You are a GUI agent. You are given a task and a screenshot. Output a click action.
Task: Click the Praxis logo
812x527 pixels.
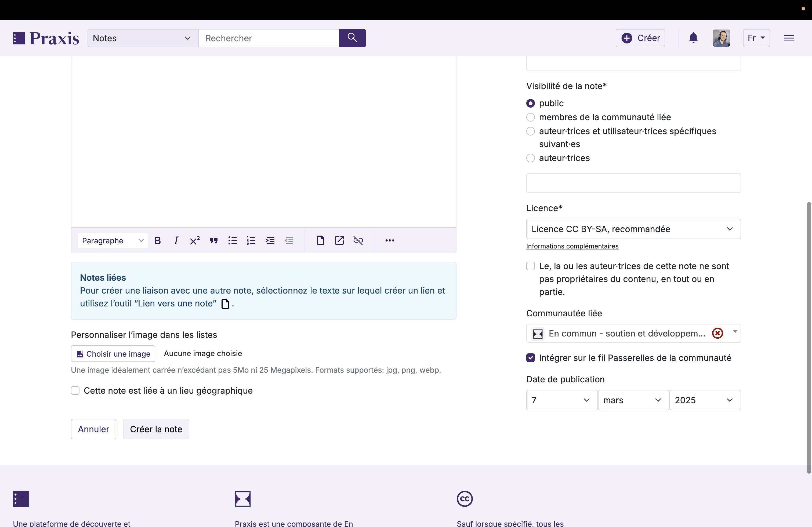pos(46,38)
